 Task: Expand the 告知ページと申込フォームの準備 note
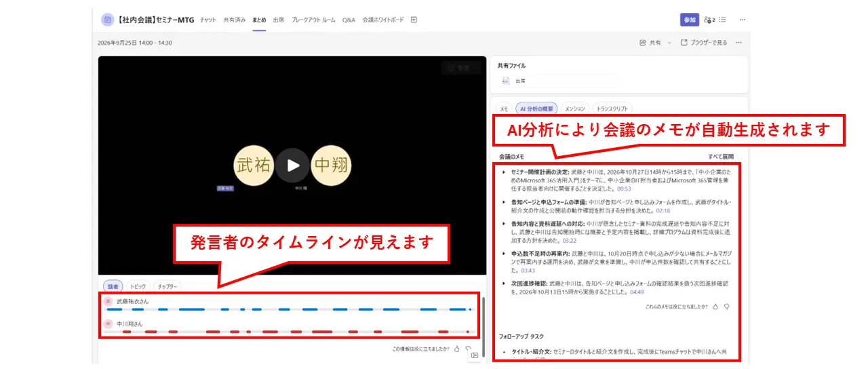[x=504, y=202]
